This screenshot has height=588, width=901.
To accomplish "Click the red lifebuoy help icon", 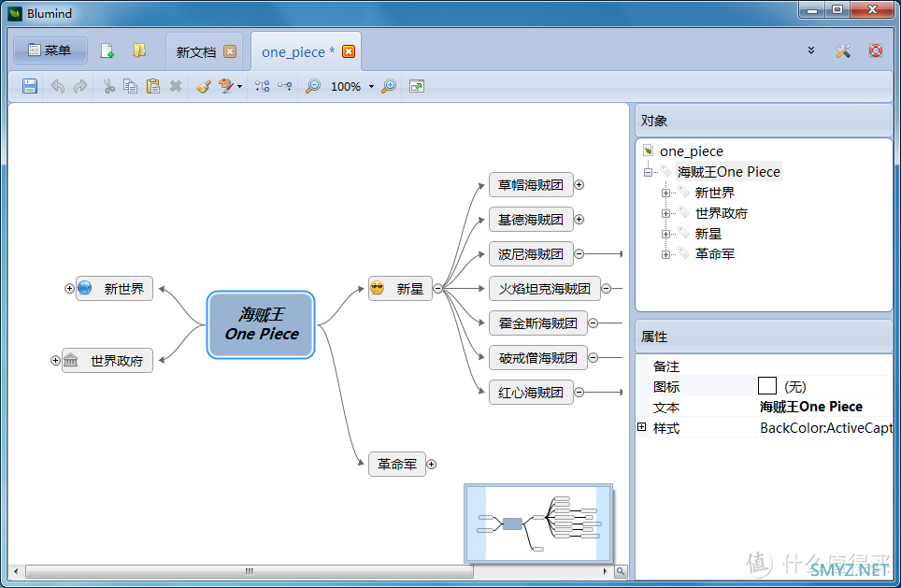I will pos(875,50).
